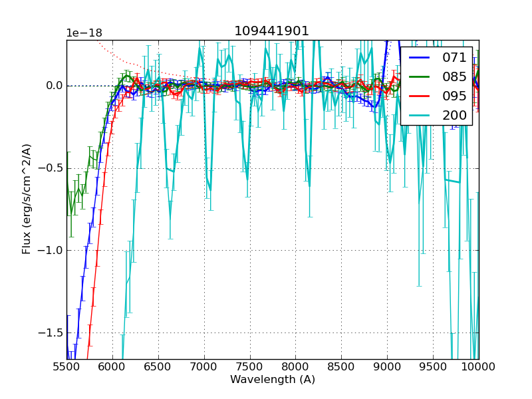532x399 pixels.
Task: Click the 1e-18 scale exponent text
Action: 85,33
